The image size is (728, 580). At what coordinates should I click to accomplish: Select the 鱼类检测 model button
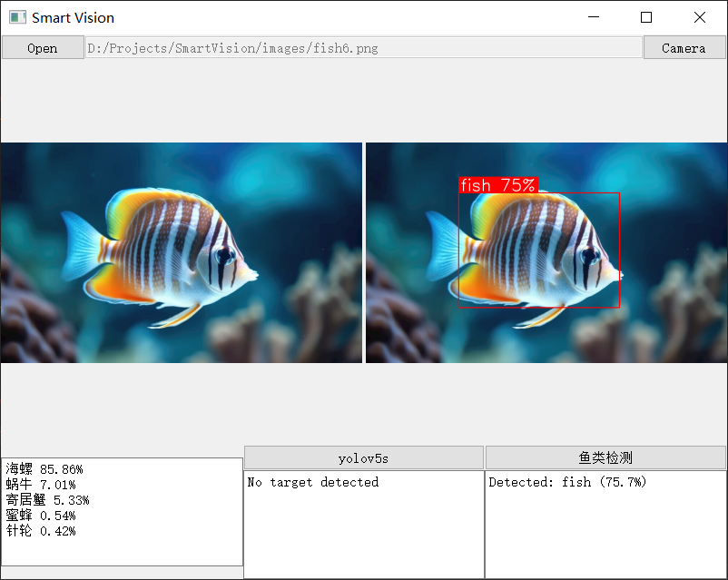click(605, 458)
